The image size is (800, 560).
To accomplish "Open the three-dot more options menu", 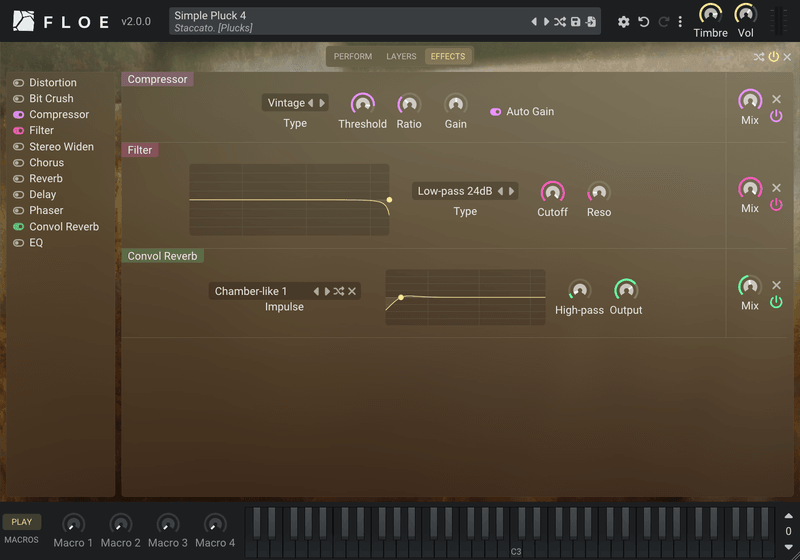I will pos(680,21).
